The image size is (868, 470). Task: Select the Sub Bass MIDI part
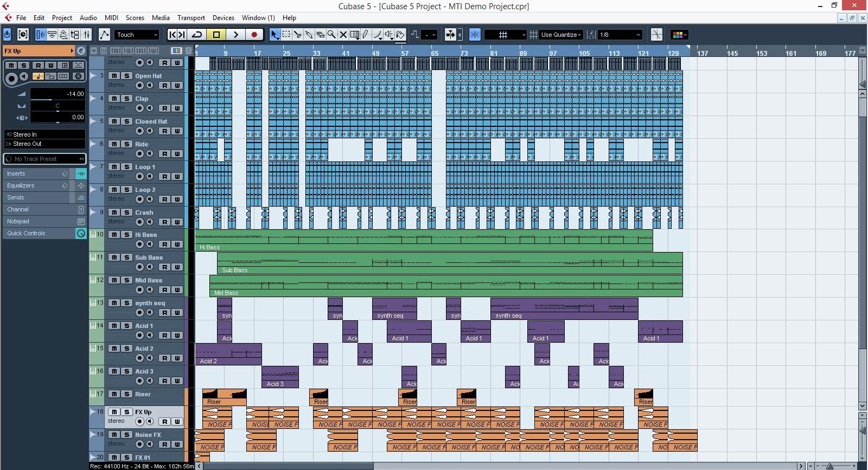[x=450, y=263]
